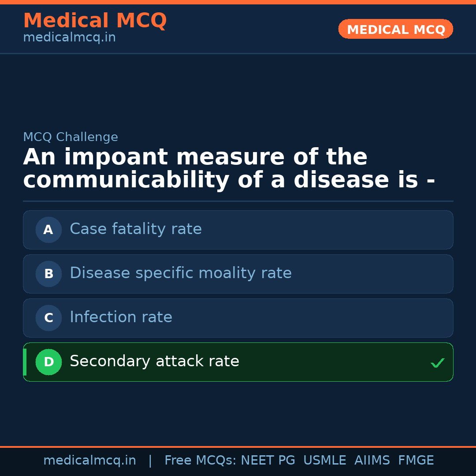Click the green checkmark on option D
The height and width of the screenshot is (476, 476).
tap(437, 363)
